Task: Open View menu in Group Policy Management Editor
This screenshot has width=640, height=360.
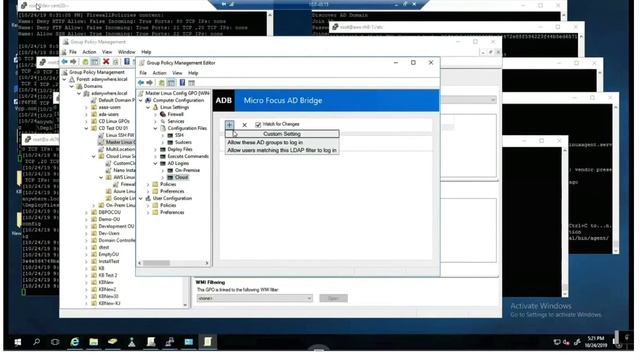Action: (x=177, y=73)
